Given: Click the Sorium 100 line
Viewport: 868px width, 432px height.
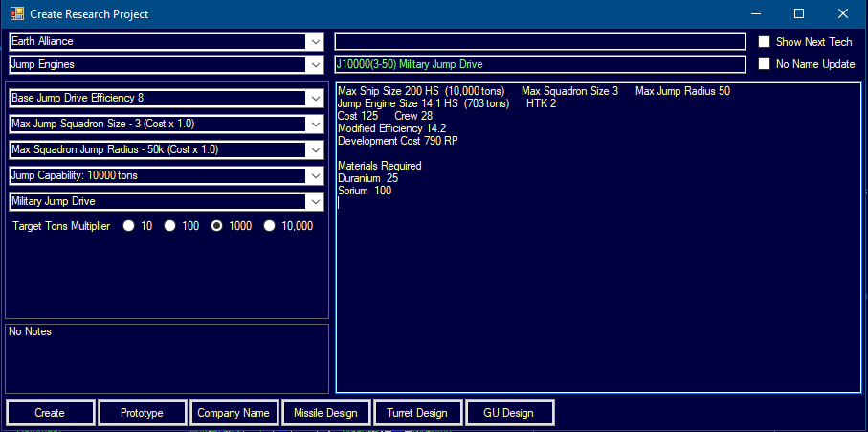Looking at the screenshot, I should 365,191.
